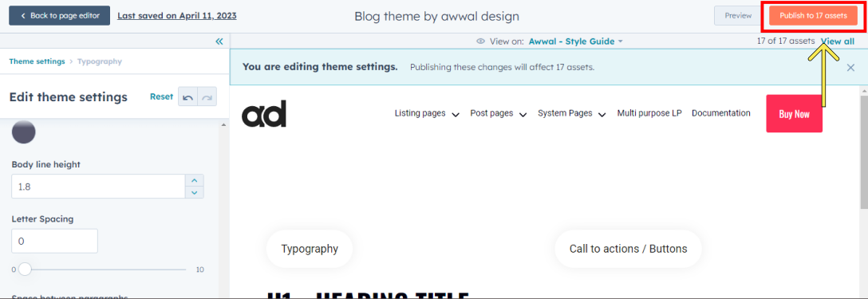Go to Theme settings breadcrumb

(x=37, y=61)
